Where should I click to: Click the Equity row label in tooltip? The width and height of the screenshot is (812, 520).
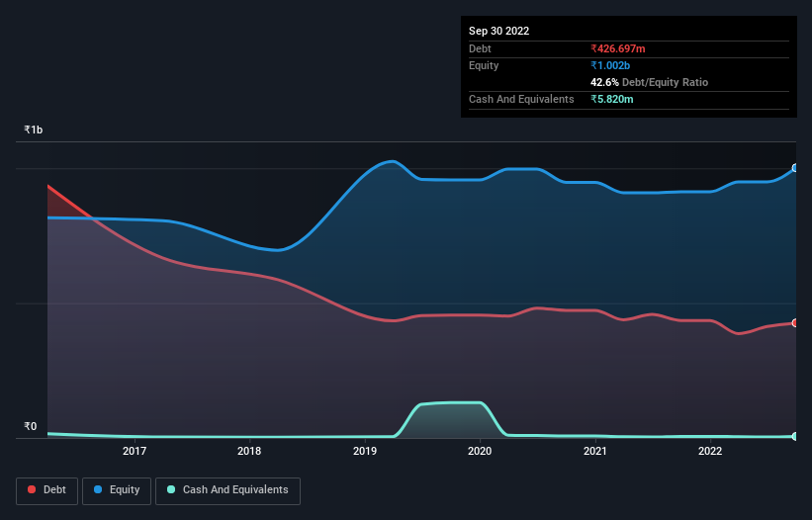click(484, 65)
